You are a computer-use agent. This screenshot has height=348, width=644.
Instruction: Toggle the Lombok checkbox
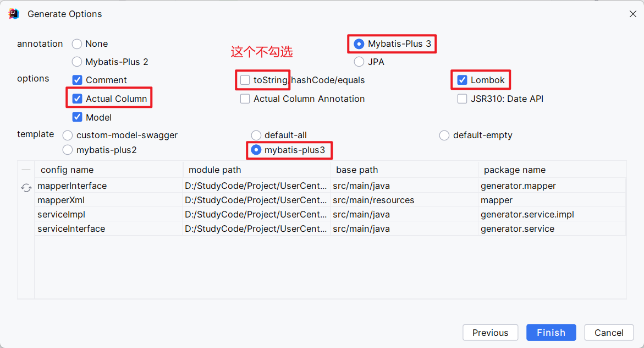(x=463, y=80)
